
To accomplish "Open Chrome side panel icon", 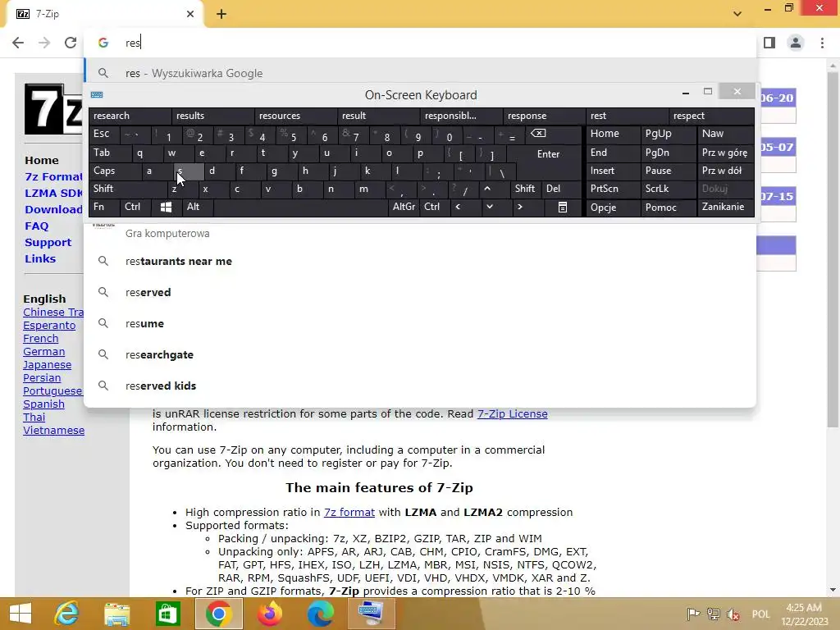I will pyautogui.click(x=769, y=43).
